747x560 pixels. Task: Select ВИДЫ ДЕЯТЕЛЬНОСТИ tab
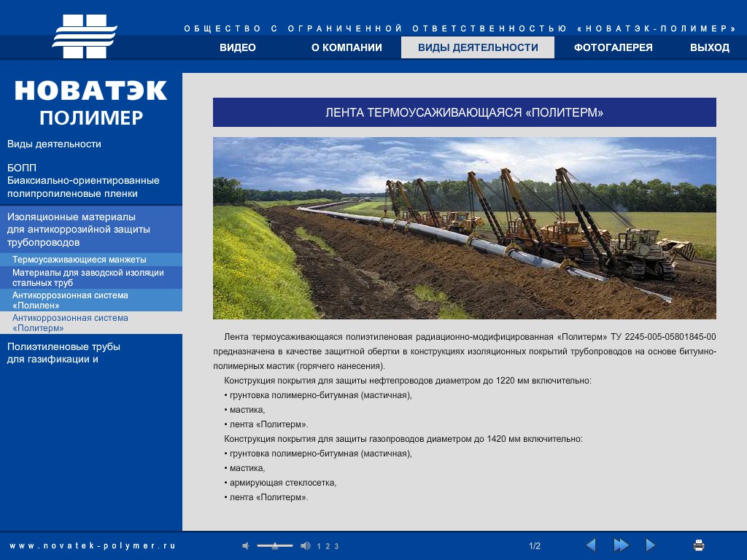[x=478, y=47]
